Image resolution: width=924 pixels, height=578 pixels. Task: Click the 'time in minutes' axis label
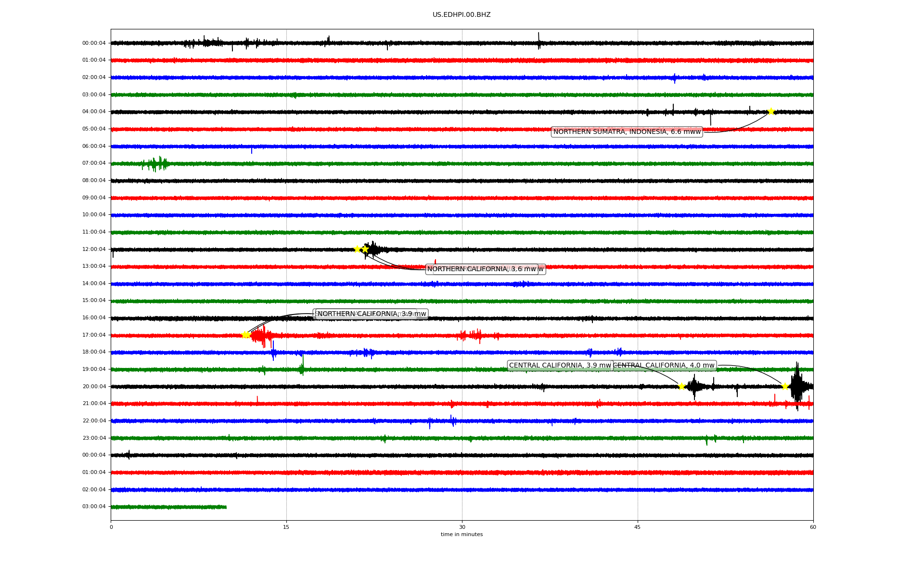pos(461,534)
